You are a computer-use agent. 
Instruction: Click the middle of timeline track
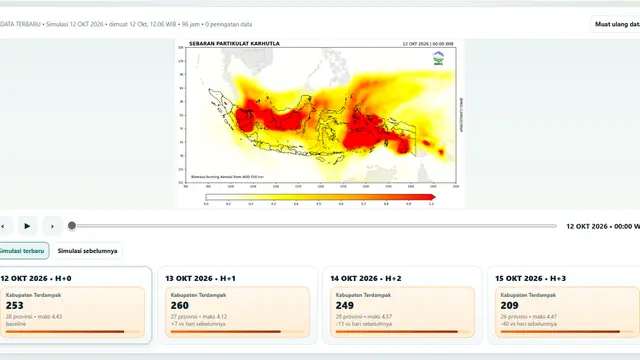(x=314, y=226)
